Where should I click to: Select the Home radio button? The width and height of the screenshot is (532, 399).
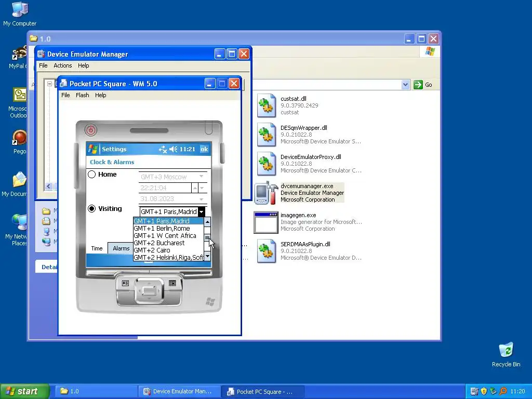pos(91,175)
